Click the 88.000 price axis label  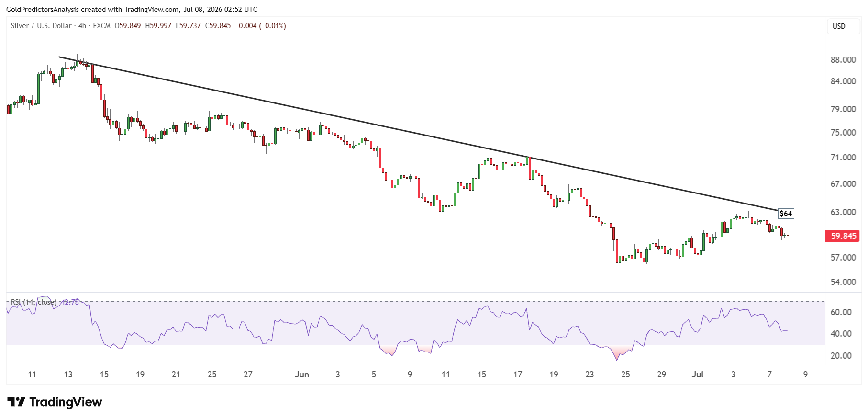tap(843, 60)
